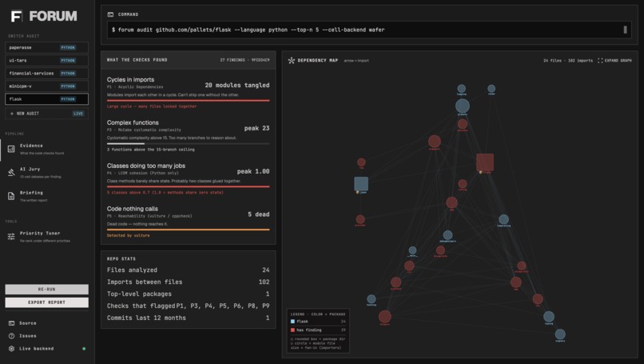The width and height of the screenshot is (644, 364).
Task: Click the RE-RUN button
Action: click(x=46, y=290)
